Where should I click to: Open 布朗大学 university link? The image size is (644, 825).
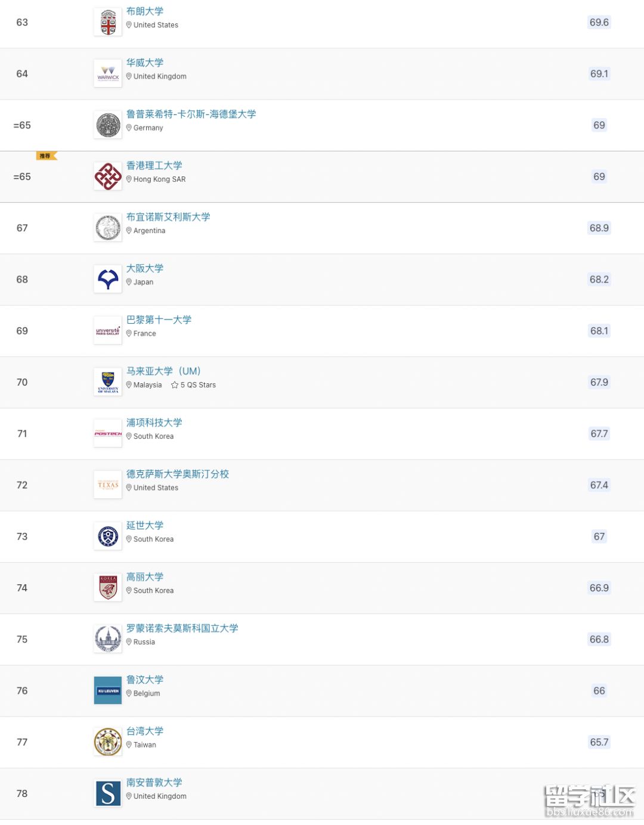click(x=145, y=11)
